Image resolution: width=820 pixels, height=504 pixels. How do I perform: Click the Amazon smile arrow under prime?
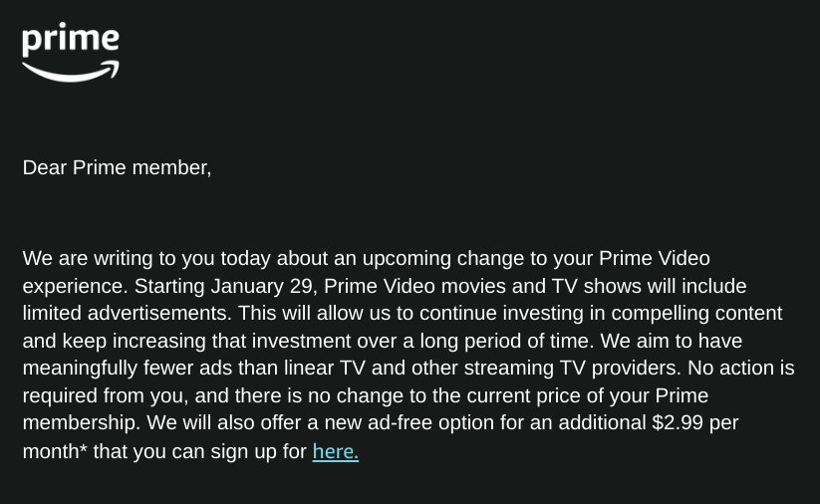click(71, 72)
